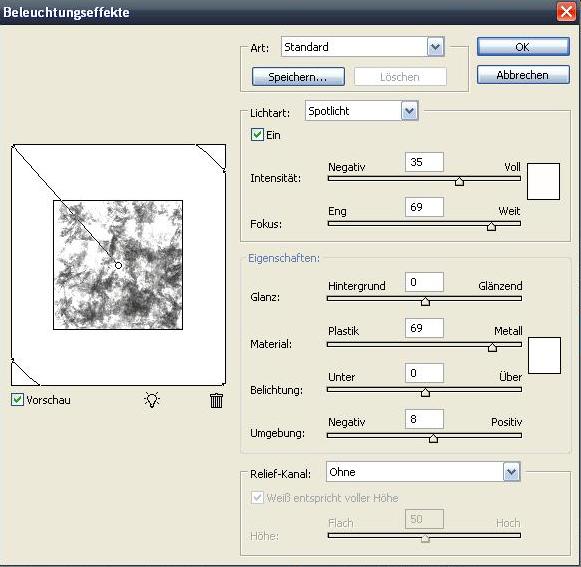Click the Intensität slider handle
This screenshot has width=581, height=567.
click(x=459, y=181)
